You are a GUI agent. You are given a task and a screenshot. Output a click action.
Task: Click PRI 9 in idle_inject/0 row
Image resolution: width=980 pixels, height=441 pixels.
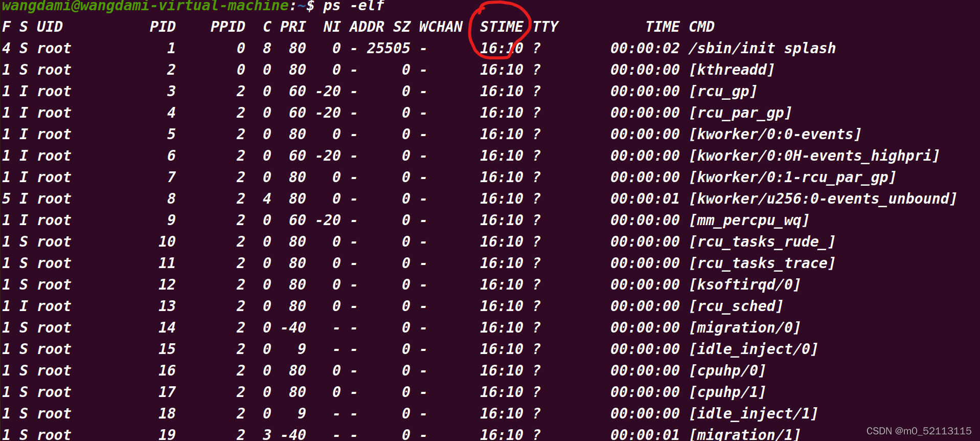(302, 349)
